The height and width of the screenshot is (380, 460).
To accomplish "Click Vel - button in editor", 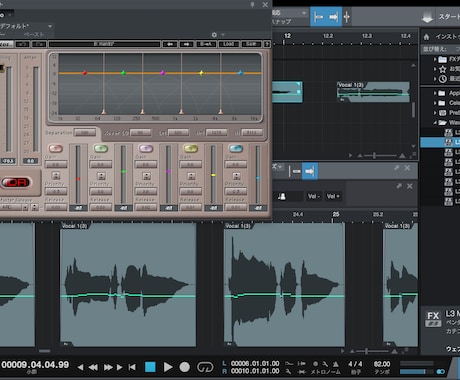I will [314, 196].
